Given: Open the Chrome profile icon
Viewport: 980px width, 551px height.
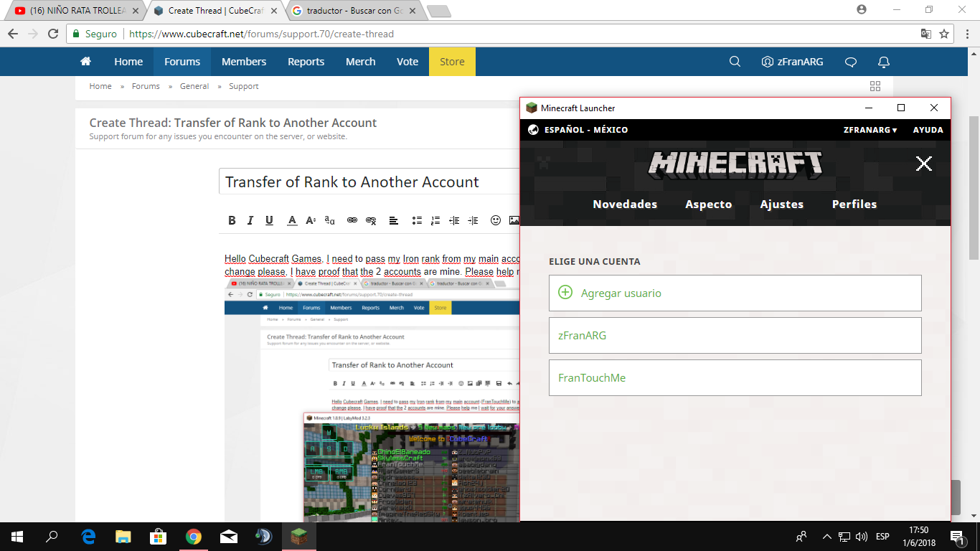Looking at the screenshot, I should (862, 9).
